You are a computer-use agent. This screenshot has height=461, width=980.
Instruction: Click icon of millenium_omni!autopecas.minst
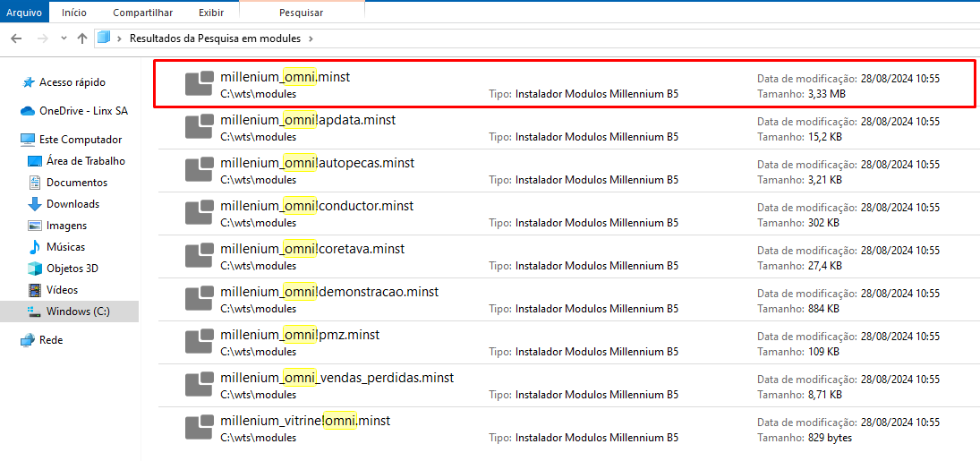click(x=200, y=170)
